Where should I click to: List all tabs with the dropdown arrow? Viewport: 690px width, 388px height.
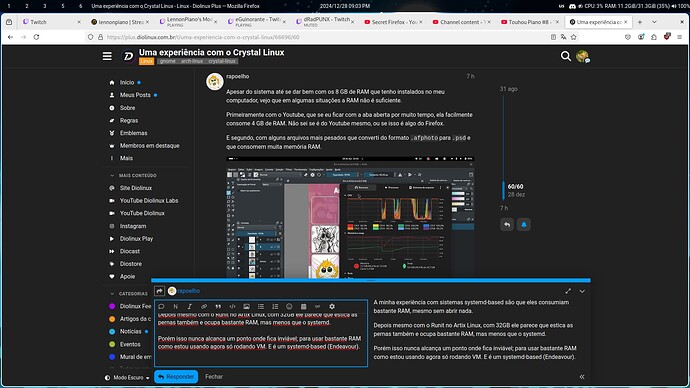(x=654, y=22)
